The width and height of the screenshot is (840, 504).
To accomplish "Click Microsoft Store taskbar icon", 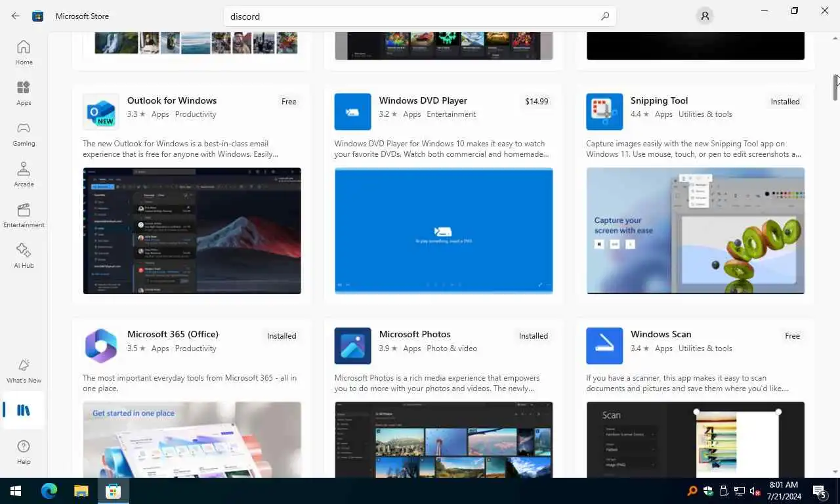I will pyautogui.click(x=113, y=491).
